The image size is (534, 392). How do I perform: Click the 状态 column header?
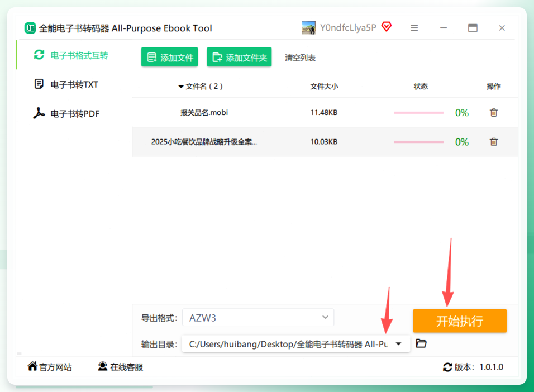[x=421, y=87]
